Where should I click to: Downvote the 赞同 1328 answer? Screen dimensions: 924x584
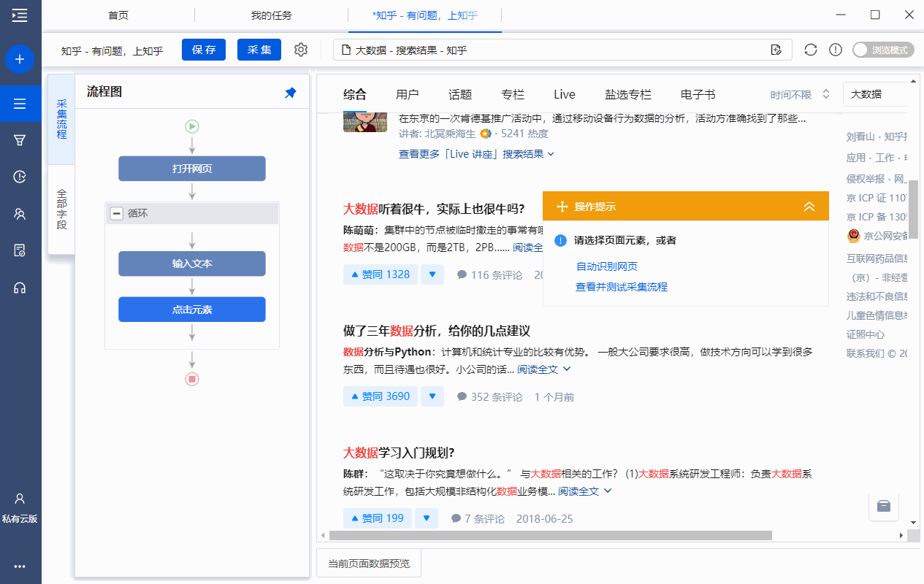coord(432,274)
